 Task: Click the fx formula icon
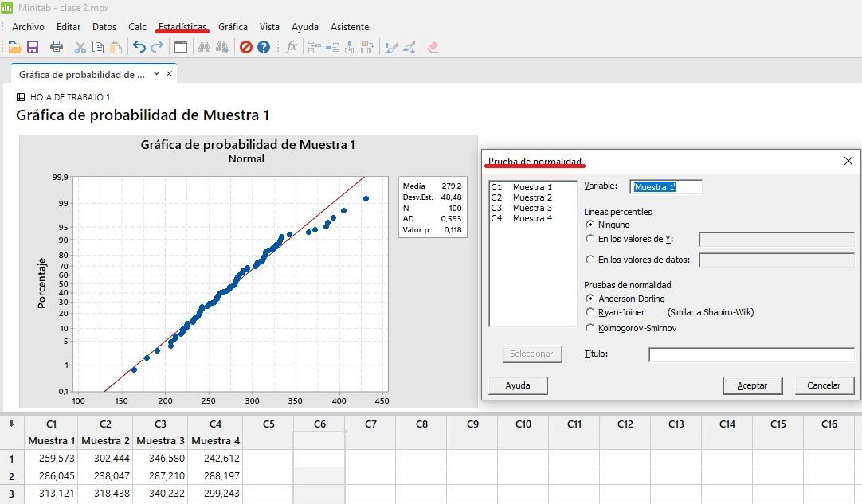pyautogui.click(x=292, y=47)
